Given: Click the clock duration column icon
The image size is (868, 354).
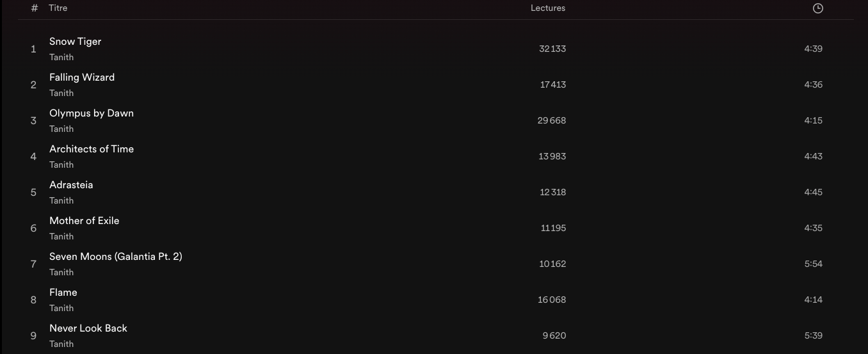Looking at the screenshot, I should (x=817, y=8).
